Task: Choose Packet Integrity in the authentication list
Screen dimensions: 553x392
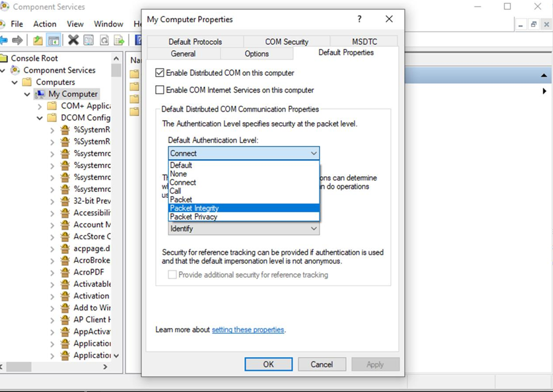Action: click(x=244, y=208)
